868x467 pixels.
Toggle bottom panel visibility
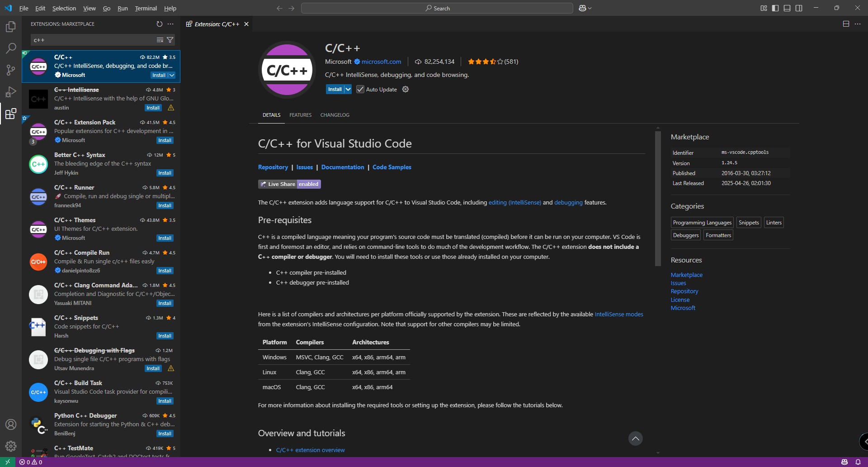[787, 8]
